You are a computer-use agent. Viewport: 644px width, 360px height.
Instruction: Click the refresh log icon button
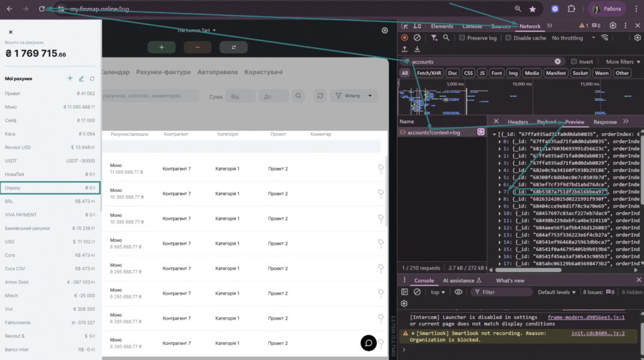[x=320, y=96]
